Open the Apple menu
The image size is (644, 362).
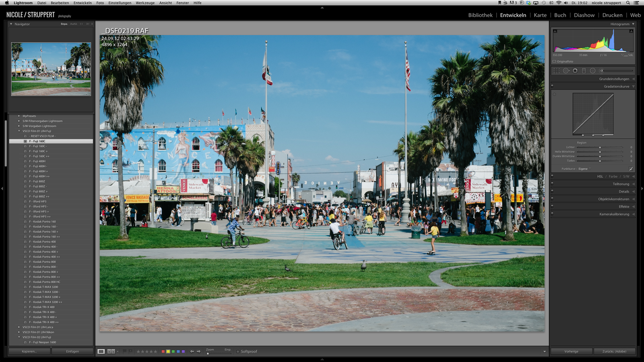pyautogui.click(x=7, y=3)
